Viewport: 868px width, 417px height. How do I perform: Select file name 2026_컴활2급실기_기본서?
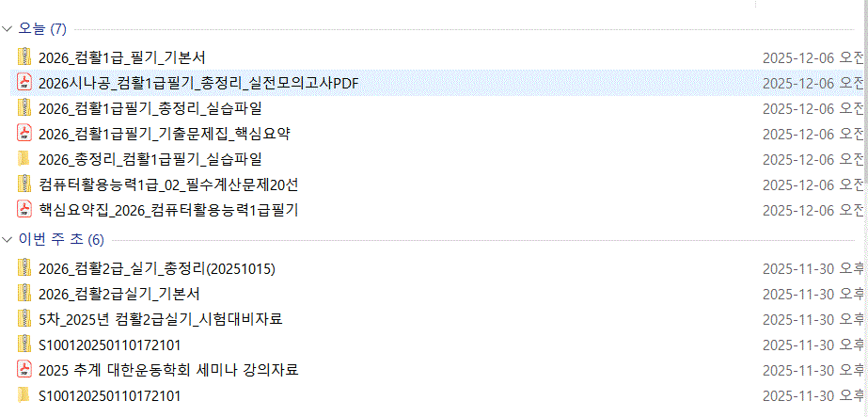118,294
